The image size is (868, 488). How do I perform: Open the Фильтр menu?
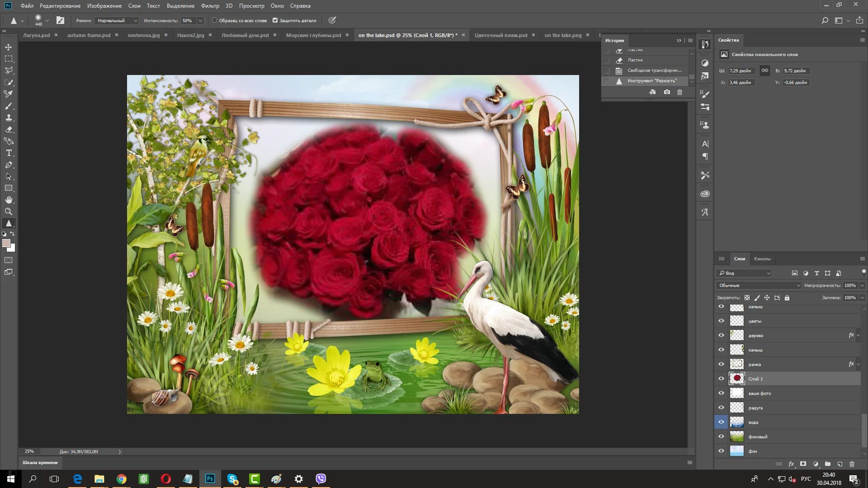(x=210, y=6)
